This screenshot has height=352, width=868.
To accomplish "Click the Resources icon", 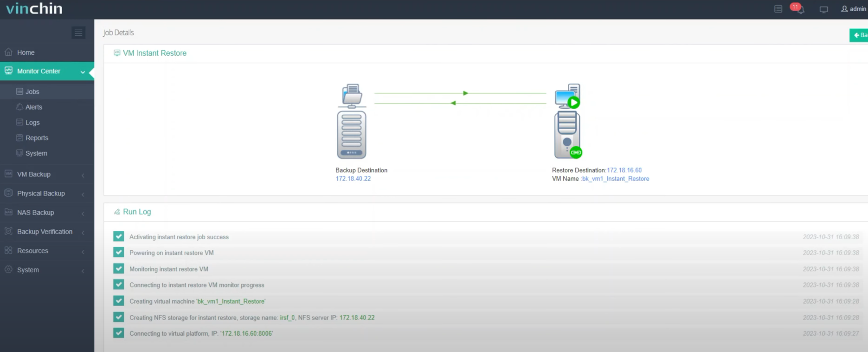I will 8,250.
